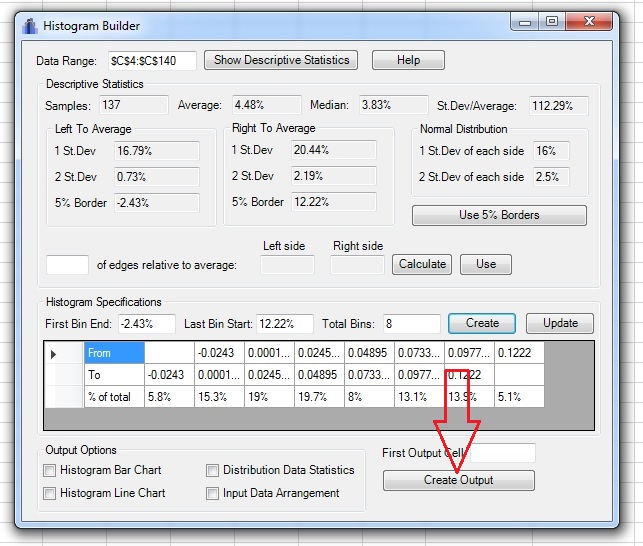Click From cell with value 0.1222
Viewport: 643px width, 546px height.
(519, 353)
